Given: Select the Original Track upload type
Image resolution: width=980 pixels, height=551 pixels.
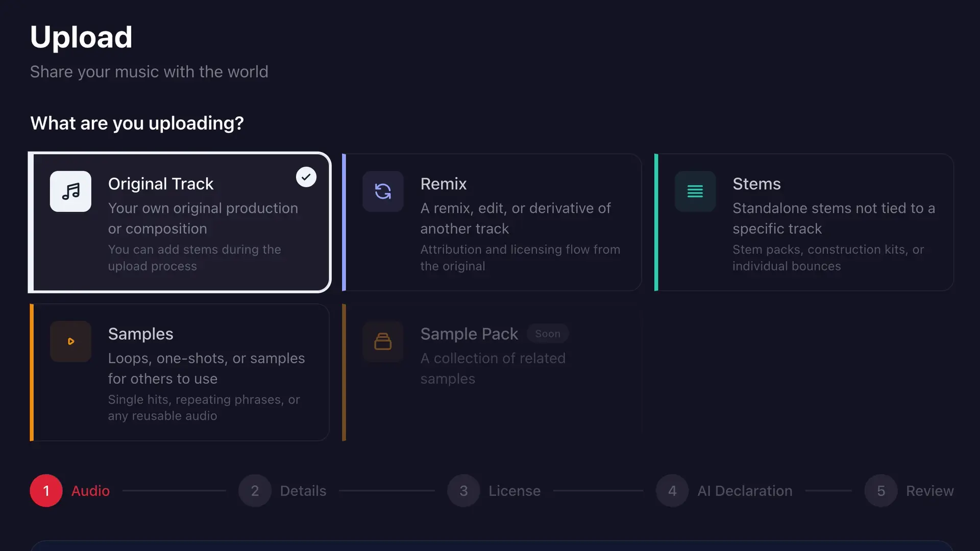Looking at the screenshot, I should coord(179,222).
